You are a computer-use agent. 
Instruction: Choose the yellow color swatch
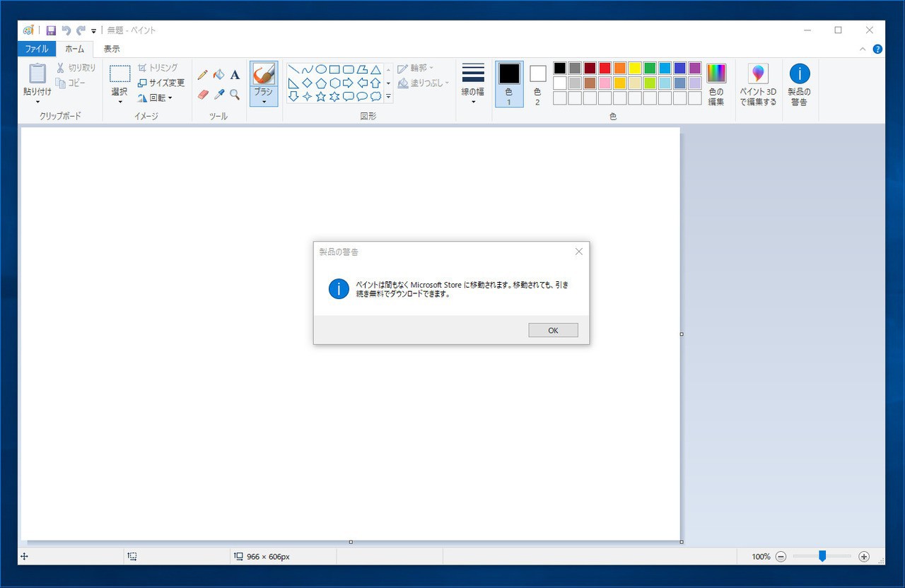tap(635, 68)
